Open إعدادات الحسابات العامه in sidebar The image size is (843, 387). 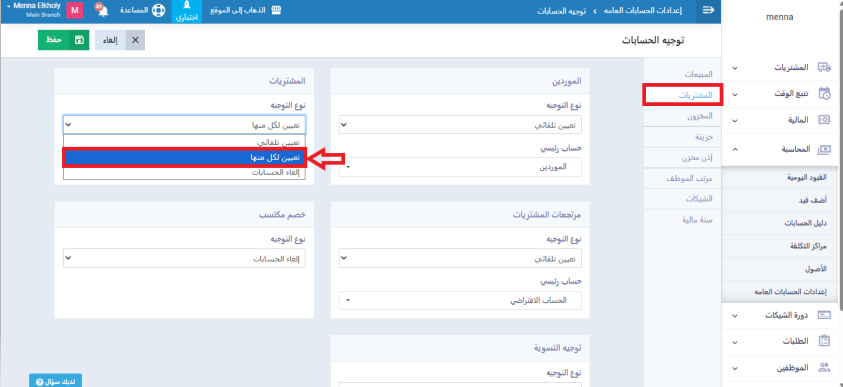(780, 291)
